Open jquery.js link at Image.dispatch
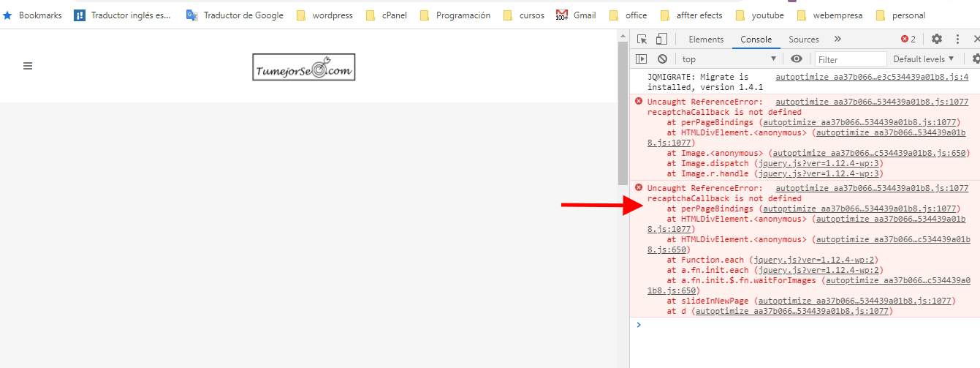The image size is (980, 368). (818, 164)
